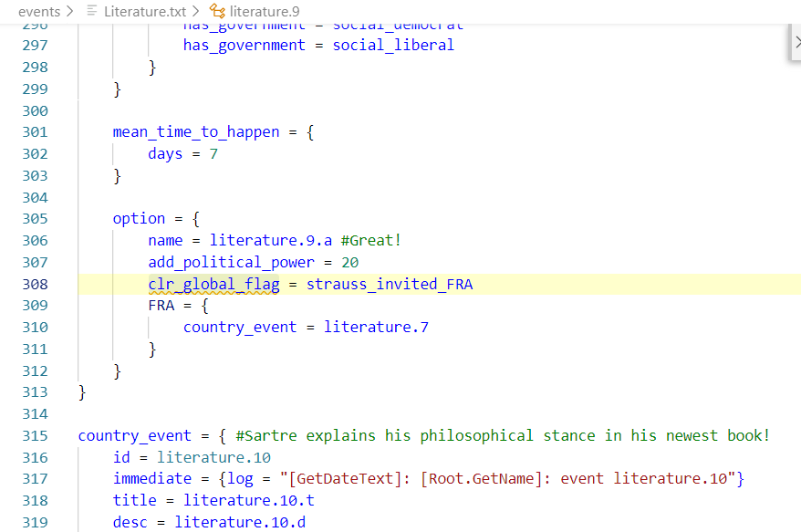Click the clr_global_flag keyword
Screen dimensions: 801x532
214,284
